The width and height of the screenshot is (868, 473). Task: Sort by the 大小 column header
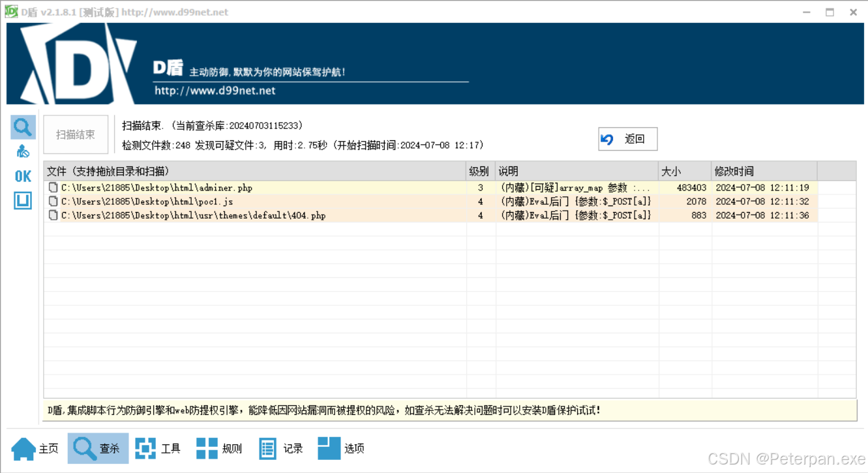(685, 171)
